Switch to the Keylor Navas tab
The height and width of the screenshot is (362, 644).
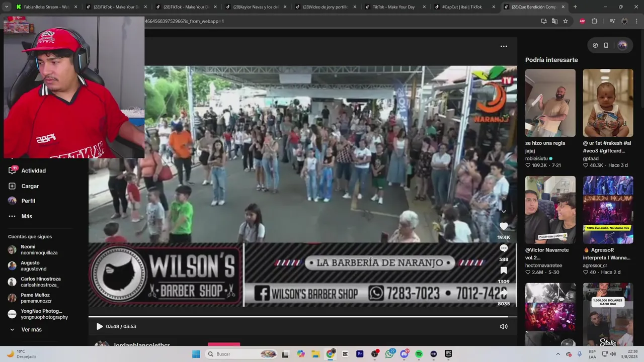point(256,7)
